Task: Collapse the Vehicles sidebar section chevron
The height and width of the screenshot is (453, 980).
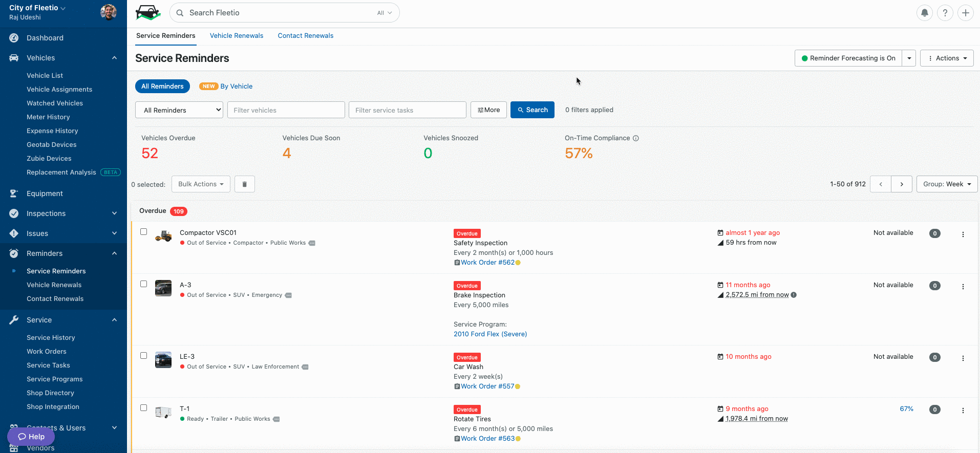Action: click(x=115, y=58)
